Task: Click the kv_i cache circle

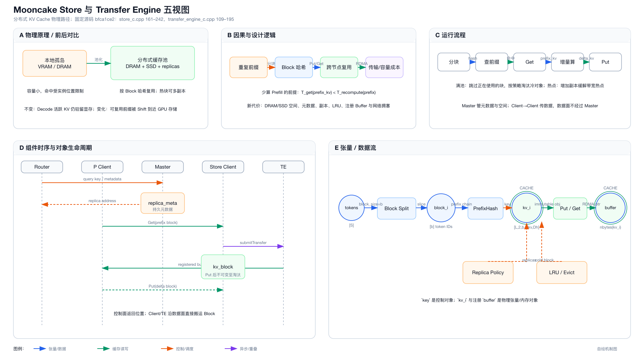Action: [x=527, y=208]
